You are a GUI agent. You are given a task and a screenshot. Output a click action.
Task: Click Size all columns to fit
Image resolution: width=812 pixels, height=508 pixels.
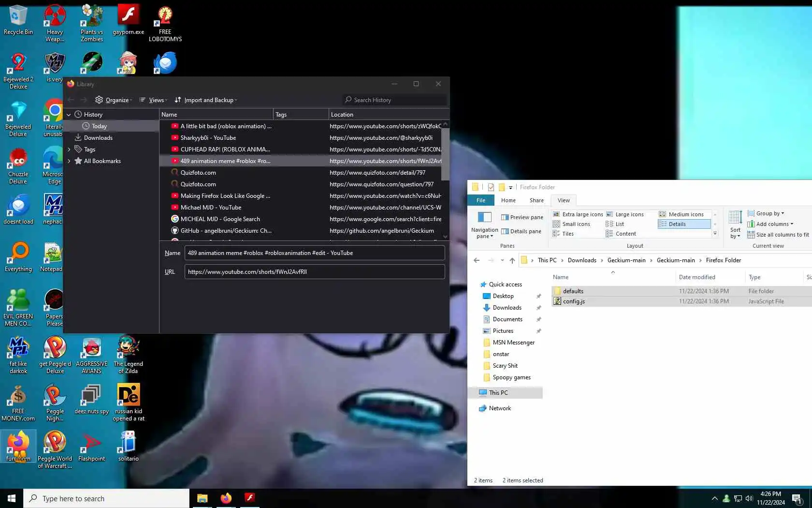[778, 235]
